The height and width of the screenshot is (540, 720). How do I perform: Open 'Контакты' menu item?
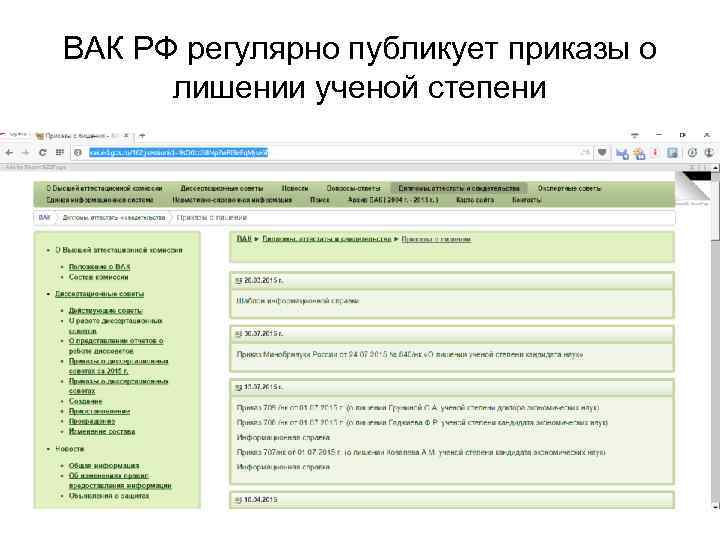point(527,200)
